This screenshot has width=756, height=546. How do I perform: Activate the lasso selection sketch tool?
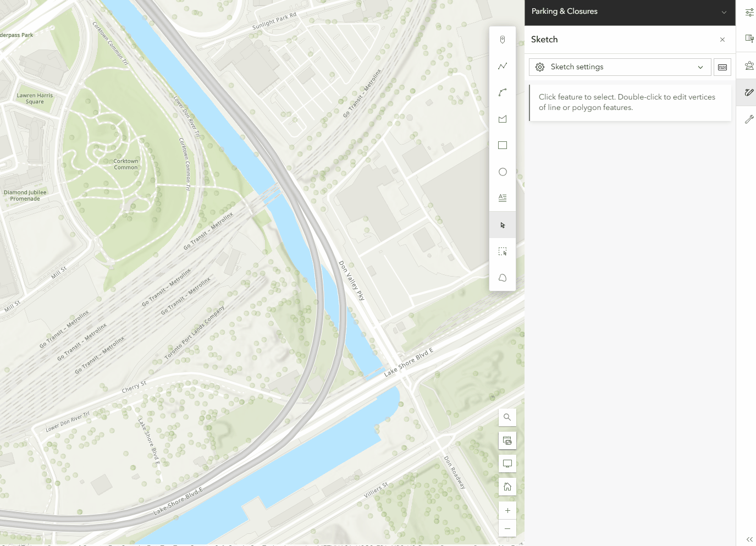pyautogui.click(x=502, y=278)
